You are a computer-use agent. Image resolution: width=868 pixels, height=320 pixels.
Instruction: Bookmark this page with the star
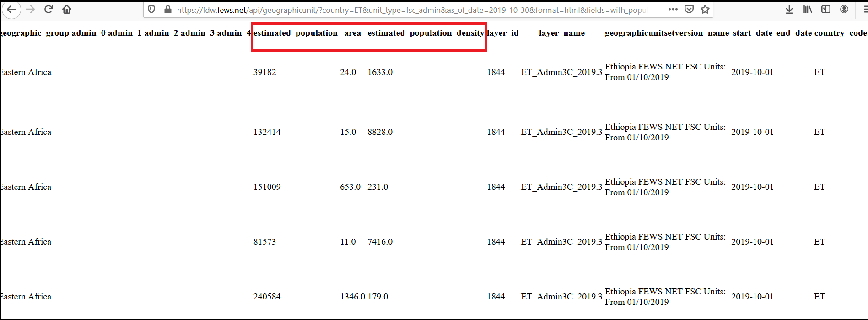pyautogui.click(x=705, y=10)
